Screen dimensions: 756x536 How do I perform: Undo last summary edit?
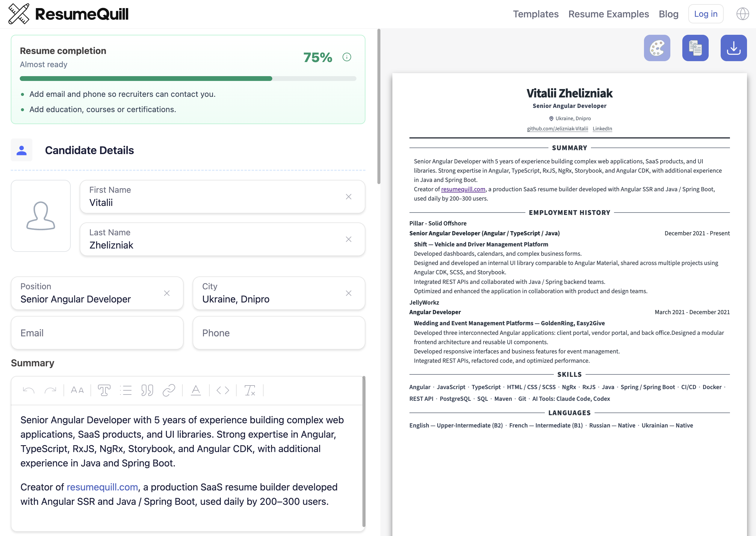(29, 390)
